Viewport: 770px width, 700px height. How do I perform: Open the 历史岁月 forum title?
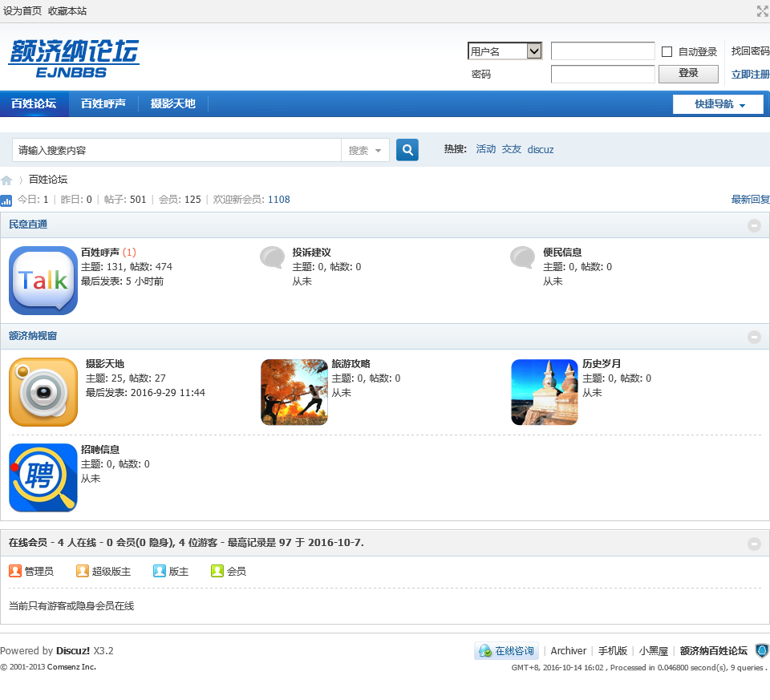click(x=602, y=364)
